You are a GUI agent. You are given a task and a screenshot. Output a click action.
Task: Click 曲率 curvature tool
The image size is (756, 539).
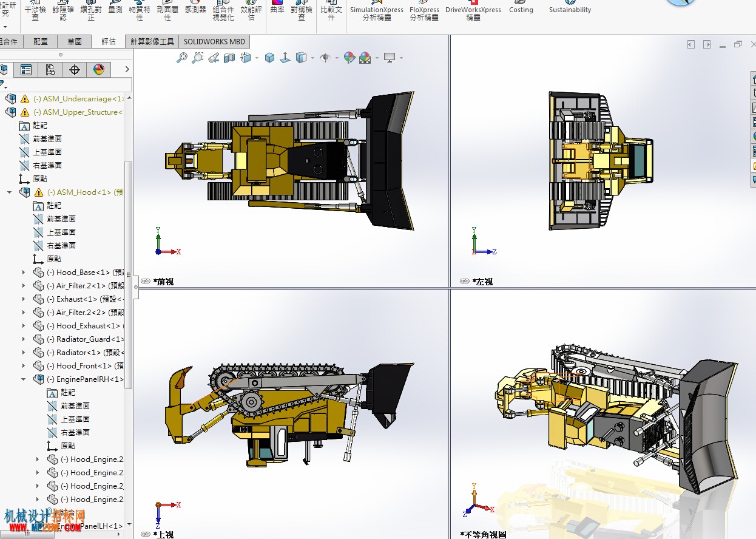pyautogui.click(x=277, y=7)
